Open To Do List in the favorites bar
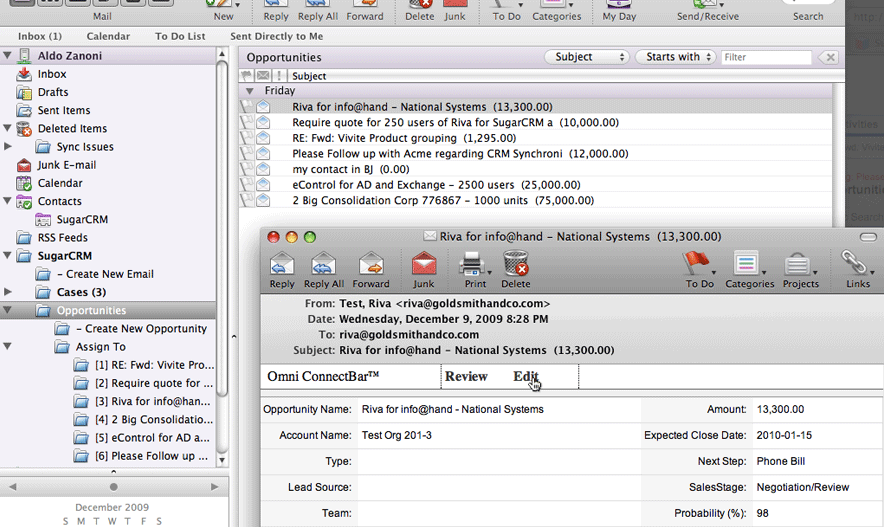This screenshot has height=527, width=884. (x=180, y=37)
